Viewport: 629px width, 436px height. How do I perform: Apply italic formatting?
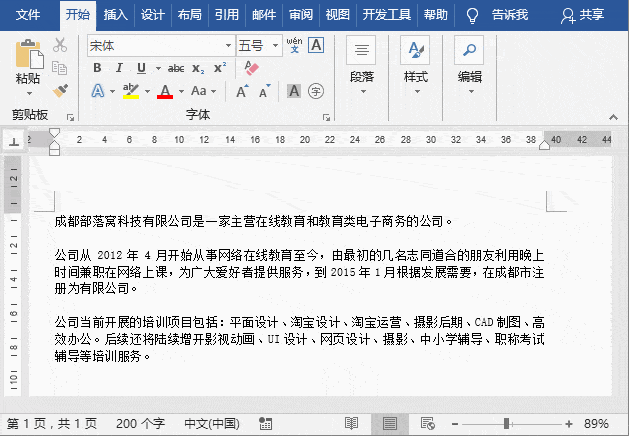coord(119,68)
